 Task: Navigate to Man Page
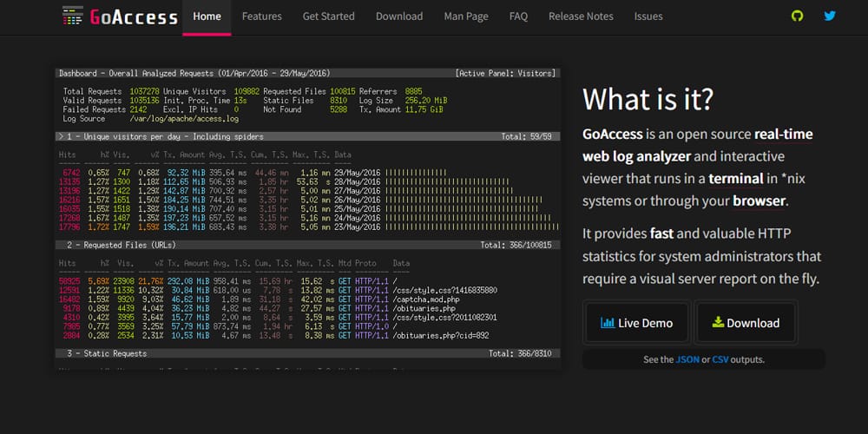[x=466, y=16]
